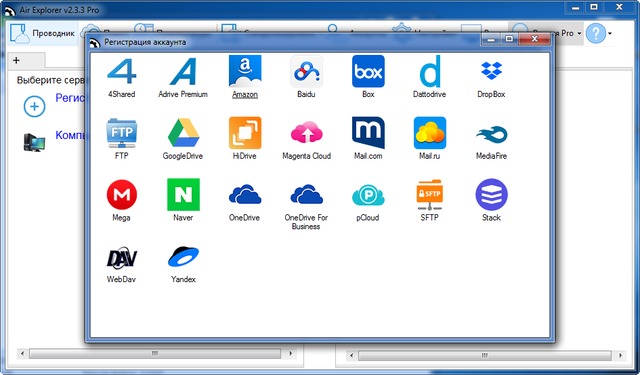Select the GoogleDrive icon

coord(183,133)
